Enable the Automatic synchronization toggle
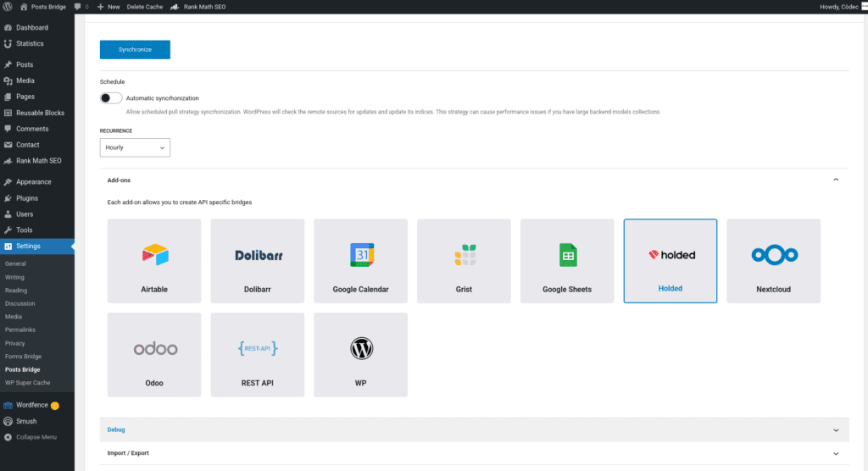 111,98
